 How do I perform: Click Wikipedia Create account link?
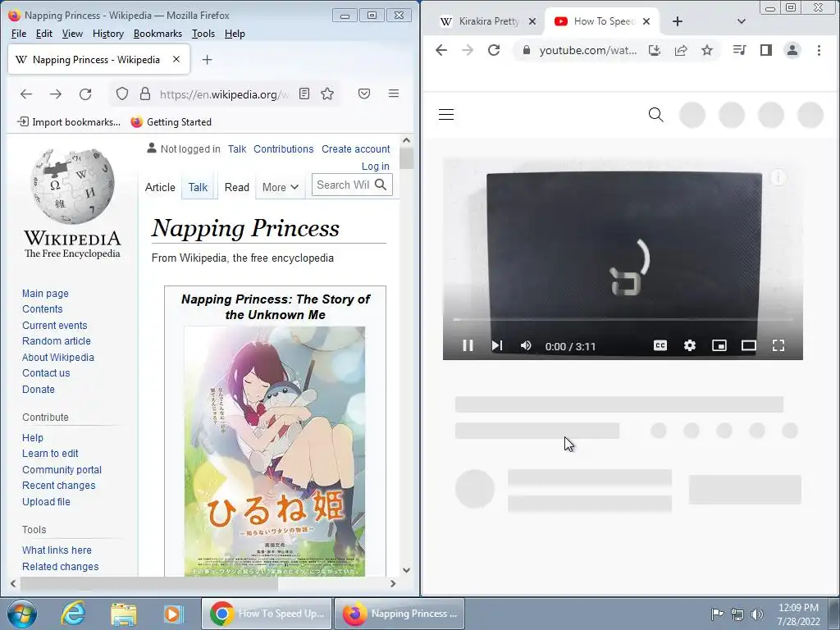pos(355,149)
